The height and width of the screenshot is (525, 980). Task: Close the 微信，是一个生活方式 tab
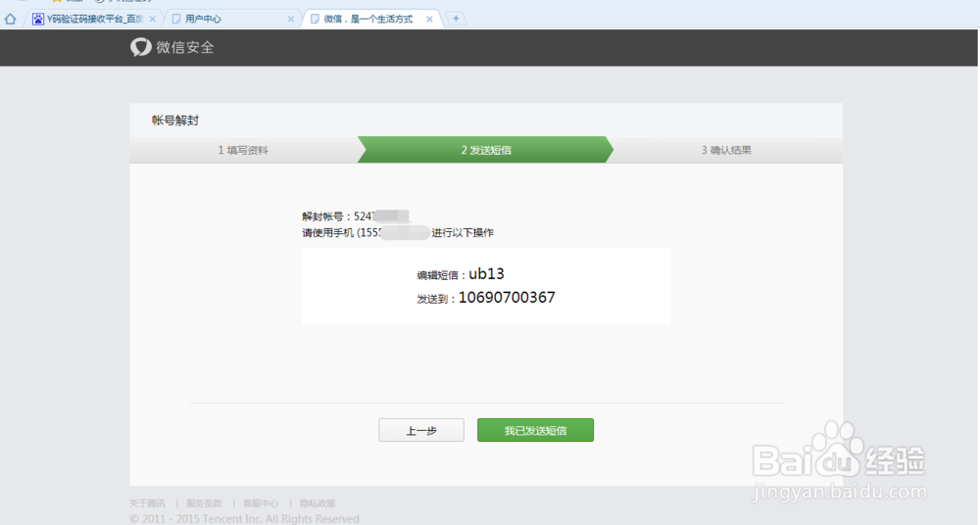pyautogui.click(x=429, y=20)
